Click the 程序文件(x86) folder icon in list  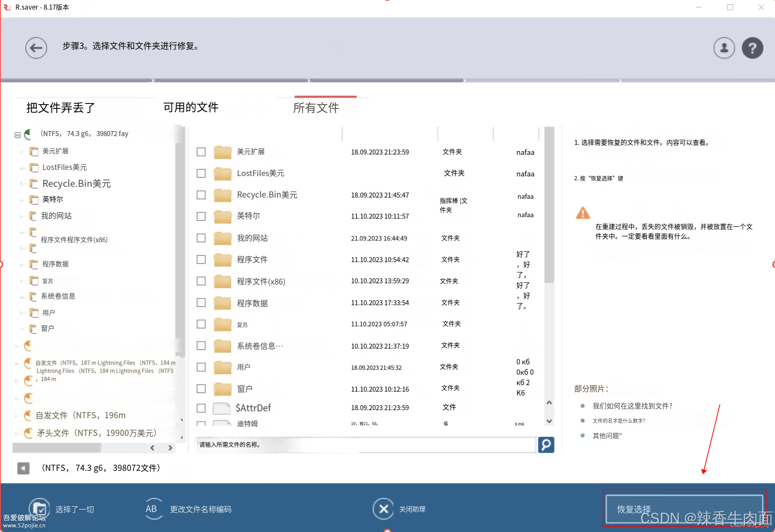tap(223, 281)
